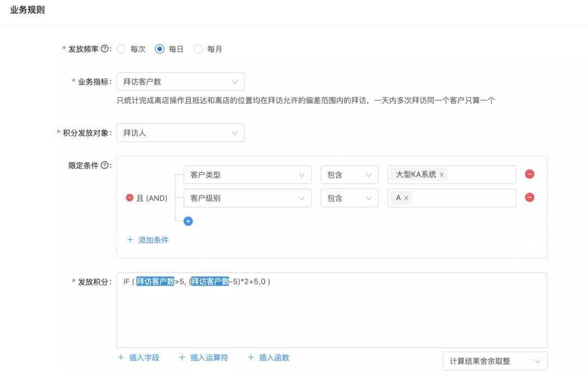Expand 计算结果舍余取整 rounding dropdown
This screenshot has height=372, width=588.
495,361
